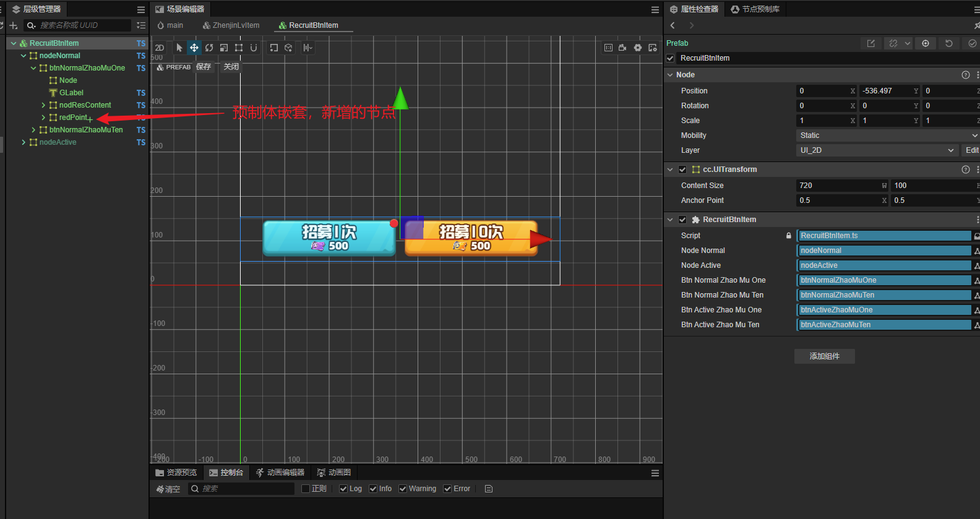Open console log file icon

489,489
